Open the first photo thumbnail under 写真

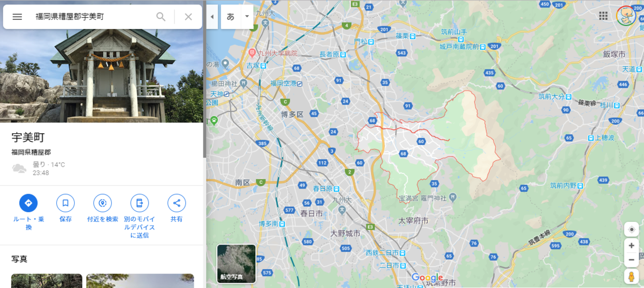(x=47, y=281)
